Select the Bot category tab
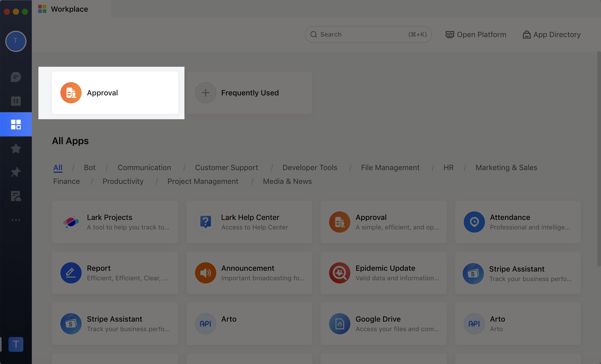 coord(90,167)
